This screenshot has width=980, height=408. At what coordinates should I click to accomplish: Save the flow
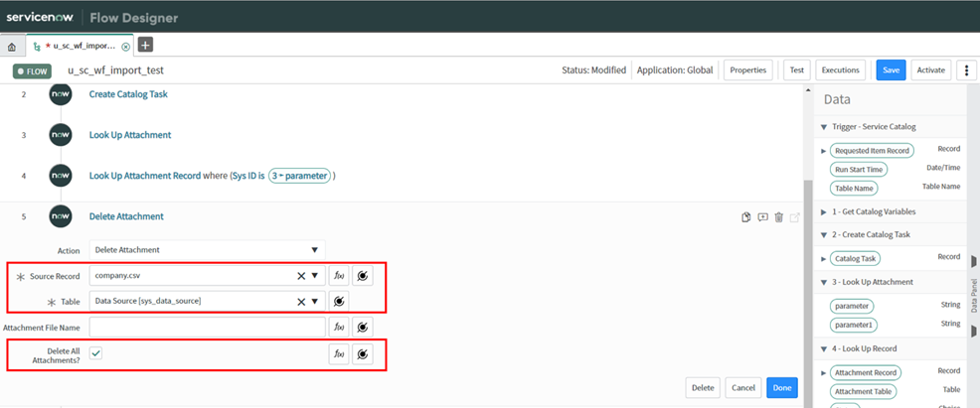pos(891,70)
